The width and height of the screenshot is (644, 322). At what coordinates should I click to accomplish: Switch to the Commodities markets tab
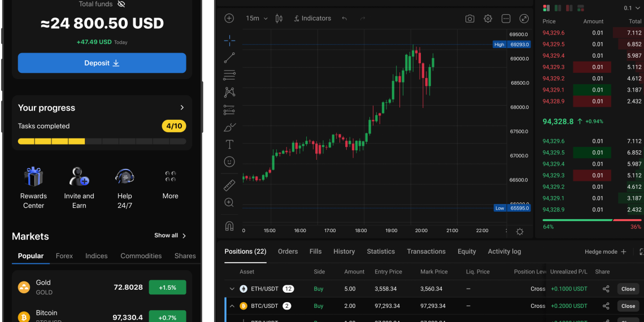click(141, 256)
